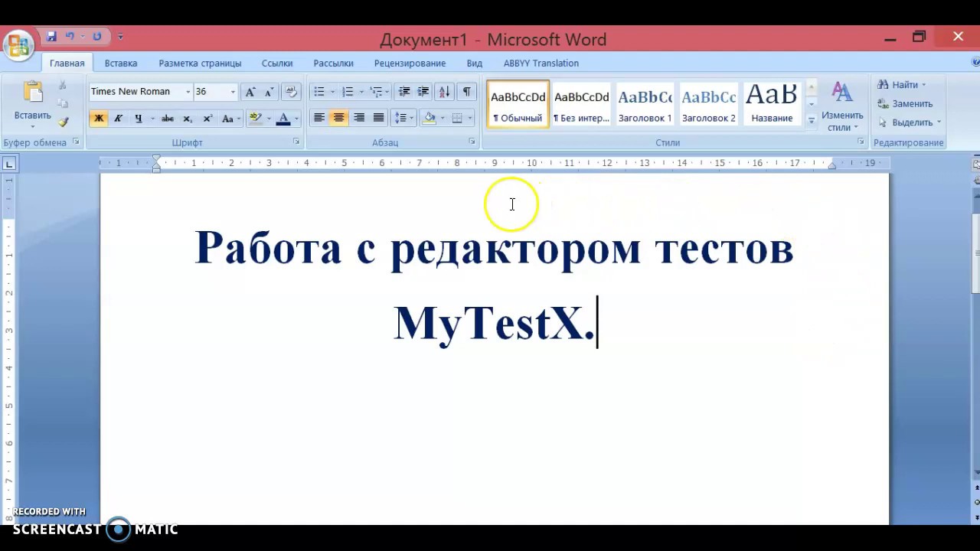
Task: Paste using the Вставить clipboard icon
Action: (32, 93)
